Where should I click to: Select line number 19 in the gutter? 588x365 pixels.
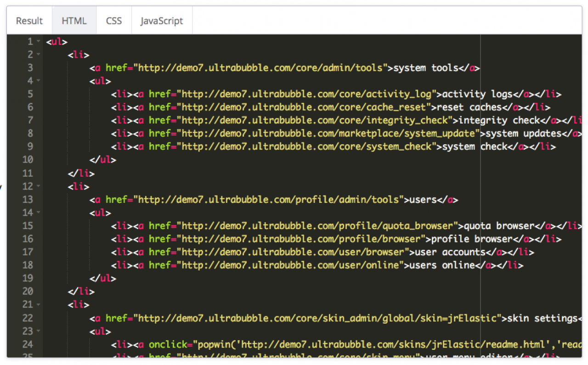point(28,279)
